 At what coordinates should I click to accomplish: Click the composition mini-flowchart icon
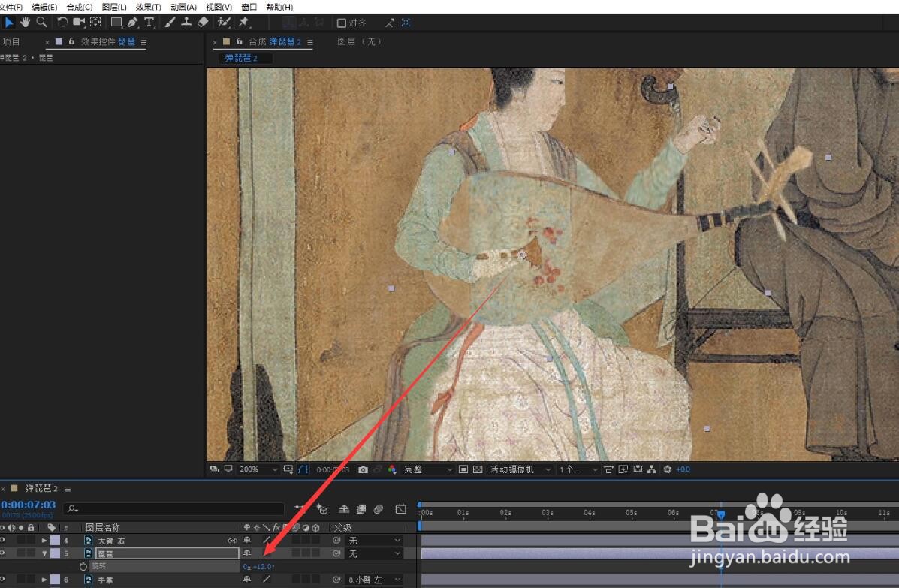[300, 509]
